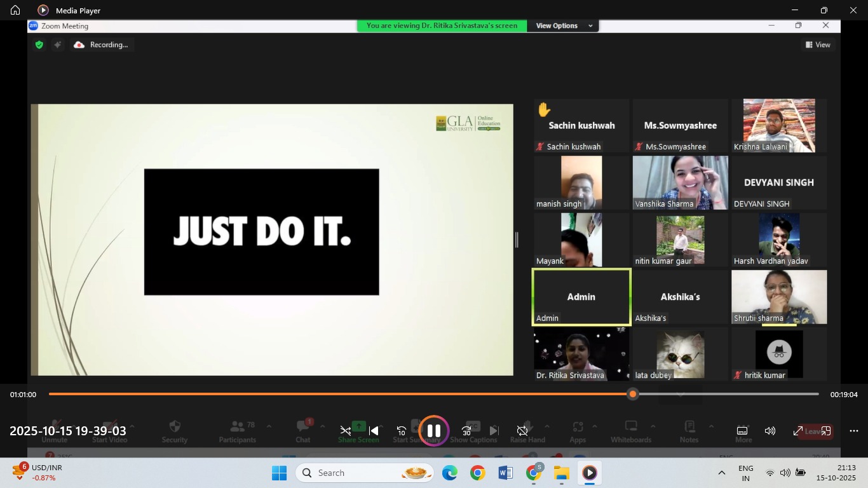Toggle shuffle mode
This screenshot has height=488, width=868.
346,431
